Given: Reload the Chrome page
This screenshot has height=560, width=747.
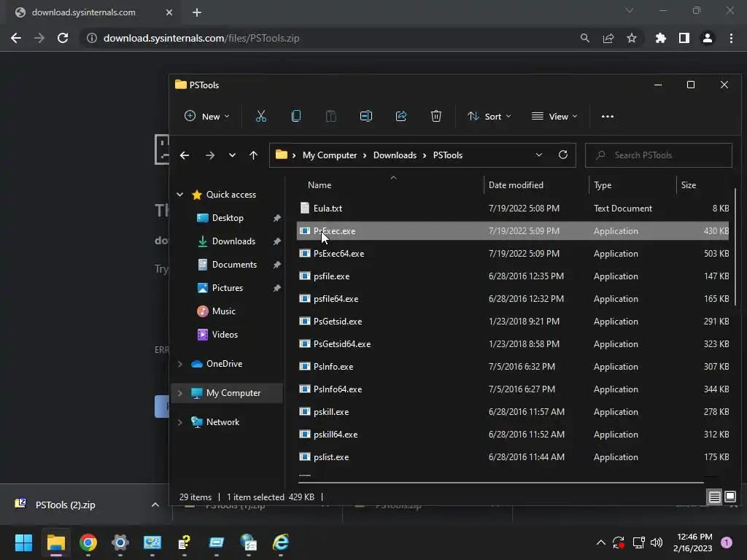Looking at the screenshot, I should (x=63, y=38).
